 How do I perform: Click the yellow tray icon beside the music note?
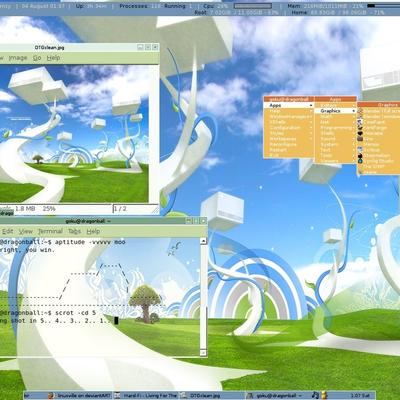[x=324, y=395]
